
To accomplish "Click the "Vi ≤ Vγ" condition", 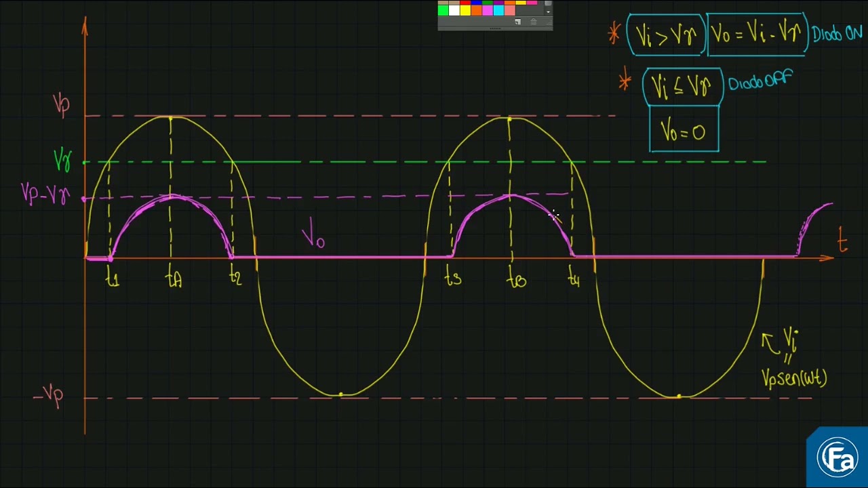I will (682, 87).
